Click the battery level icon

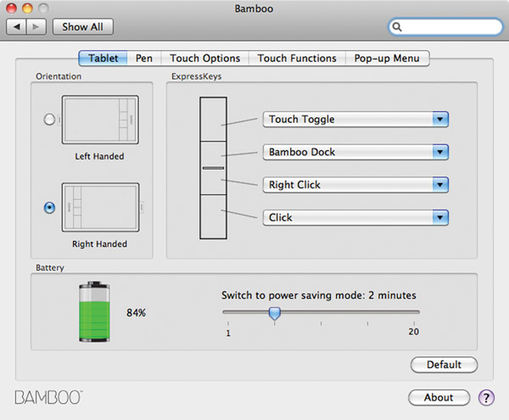coord(94,311)
